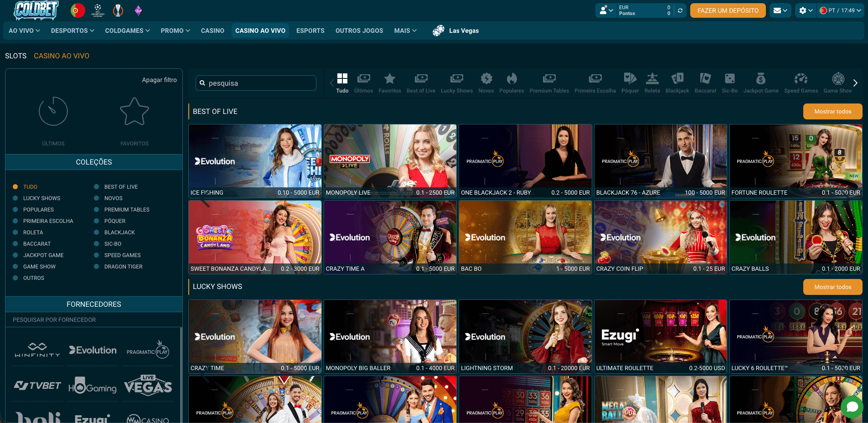Go to the OUTROS JOGOS menu item

[x=359, y=31]
